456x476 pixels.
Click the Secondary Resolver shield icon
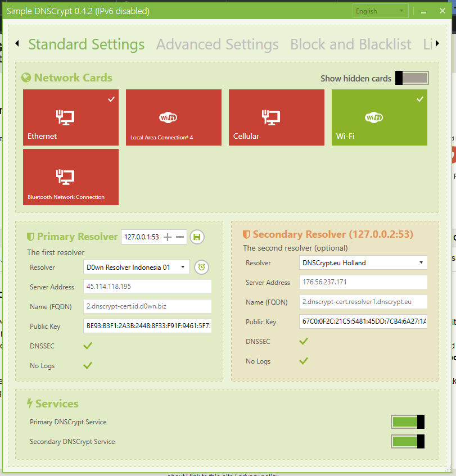click(x=246, y=234)
